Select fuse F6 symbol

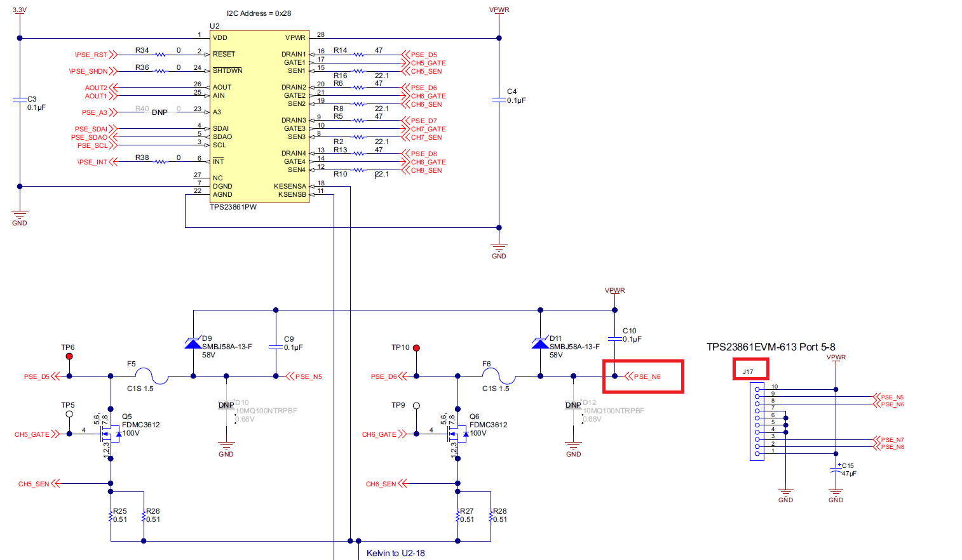(x=499, y=376)
